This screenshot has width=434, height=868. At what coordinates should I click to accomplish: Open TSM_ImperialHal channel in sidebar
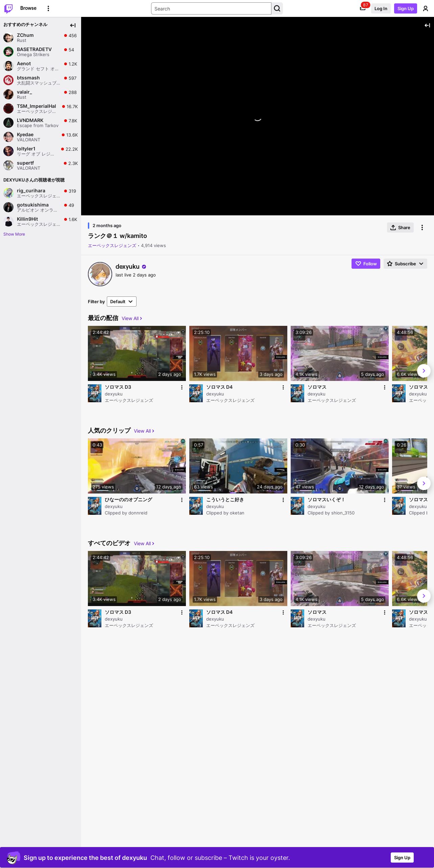click(41, 108)
